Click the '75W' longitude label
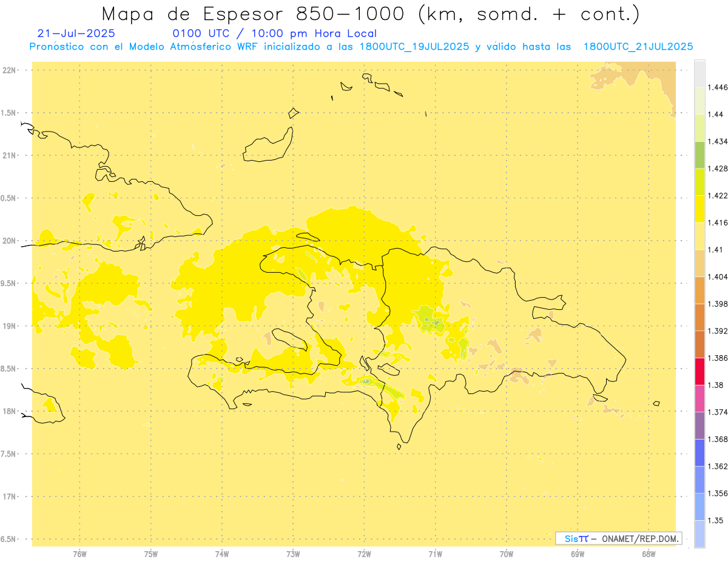Screen dimensions: 728x562 click(x=151, y=554)
